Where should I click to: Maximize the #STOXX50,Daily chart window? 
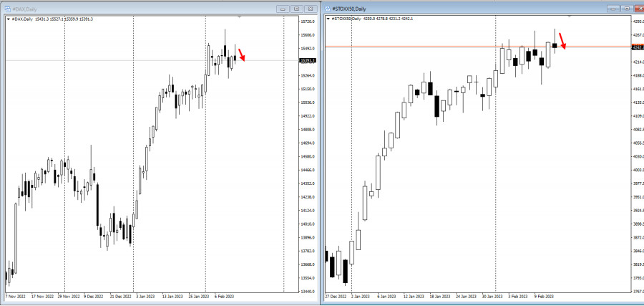click(x=627, y=8)
